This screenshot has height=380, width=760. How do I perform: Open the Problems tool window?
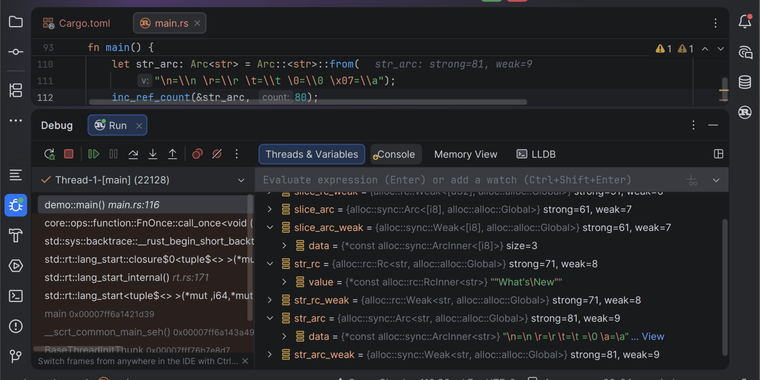click(16, 326)
